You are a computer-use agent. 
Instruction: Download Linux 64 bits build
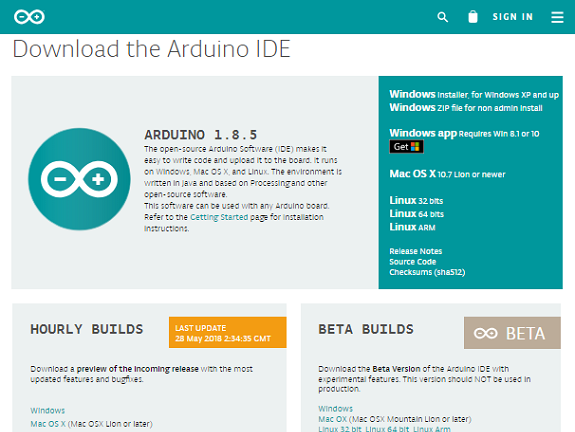pyautogui.click(x=417, y=214)
